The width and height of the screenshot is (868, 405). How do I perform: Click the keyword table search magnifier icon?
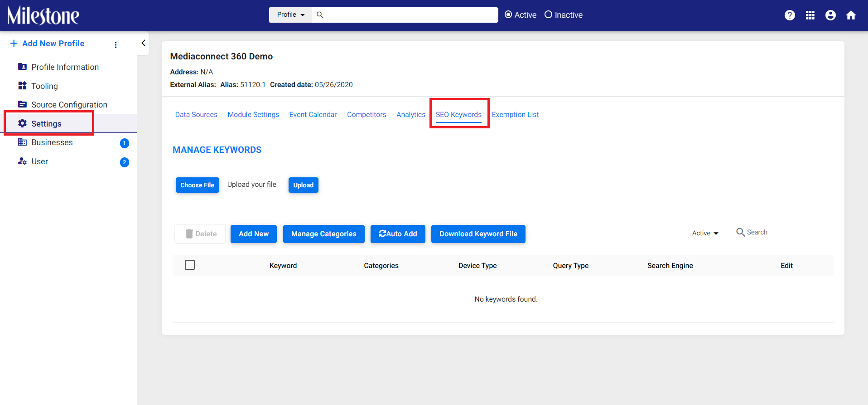741,232
